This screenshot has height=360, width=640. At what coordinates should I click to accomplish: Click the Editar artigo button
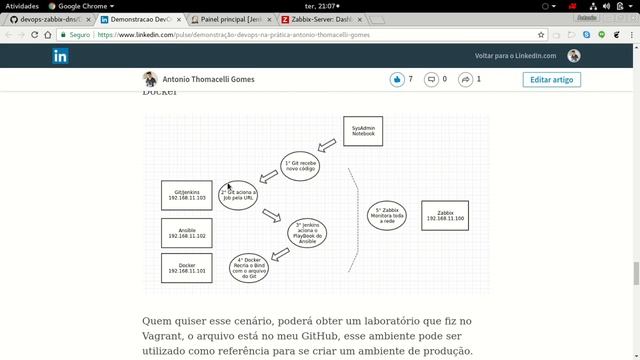pos(551,80)
